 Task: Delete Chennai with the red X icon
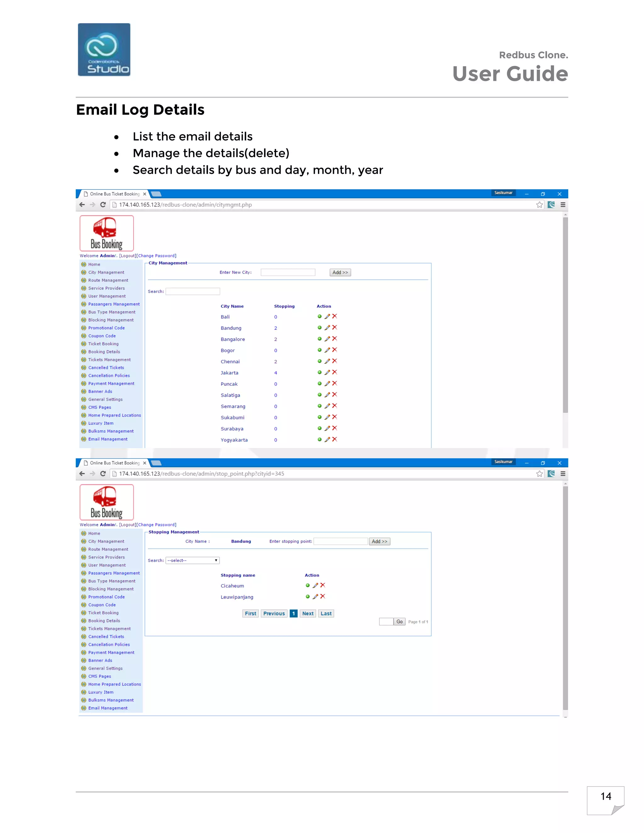pyautogui.click(x=335, y=361)
